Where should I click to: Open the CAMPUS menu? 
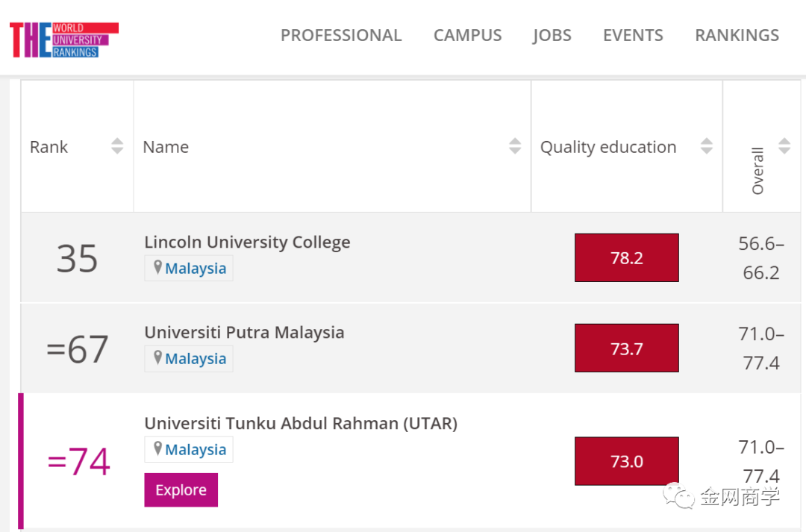pos(468,35)
